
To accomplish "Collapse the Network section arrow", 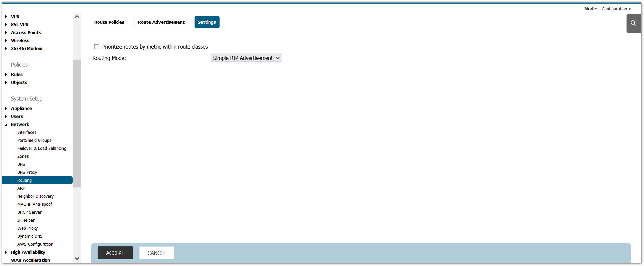I will click(6, 125).
